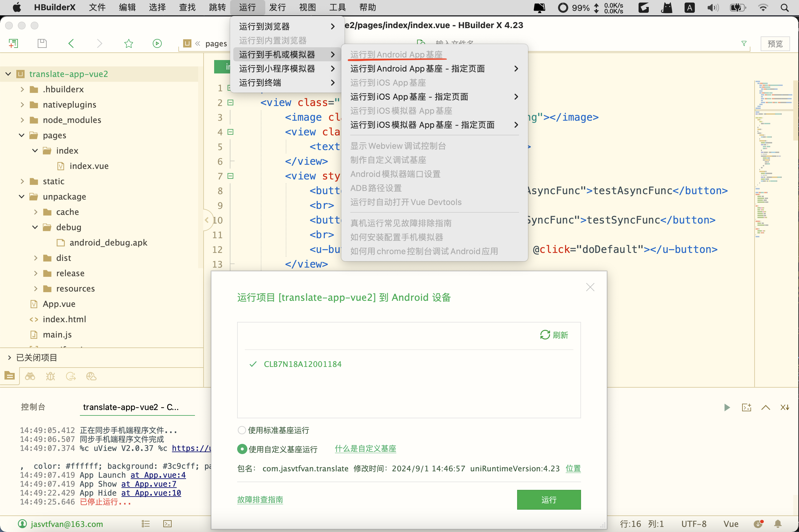
Task: Click the console clear output icon
Action: [x=746, y=407]
